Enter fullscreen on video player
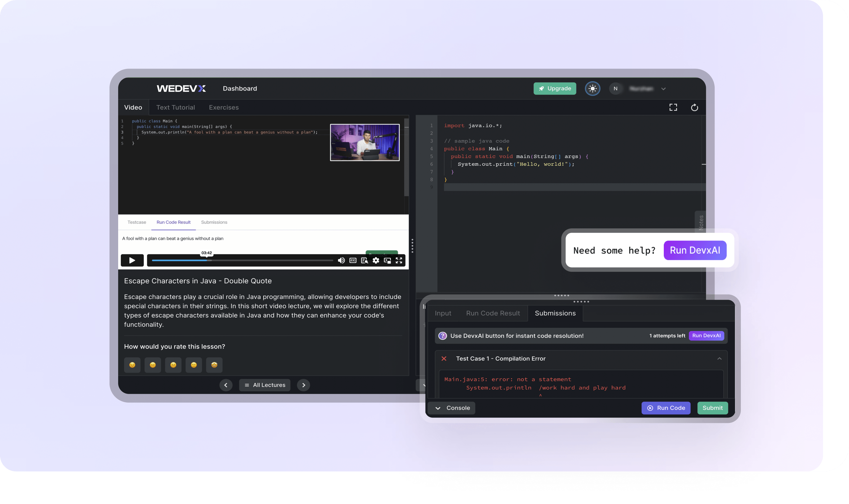This screenshot has height=504, width=849. (x=399, y=261)
